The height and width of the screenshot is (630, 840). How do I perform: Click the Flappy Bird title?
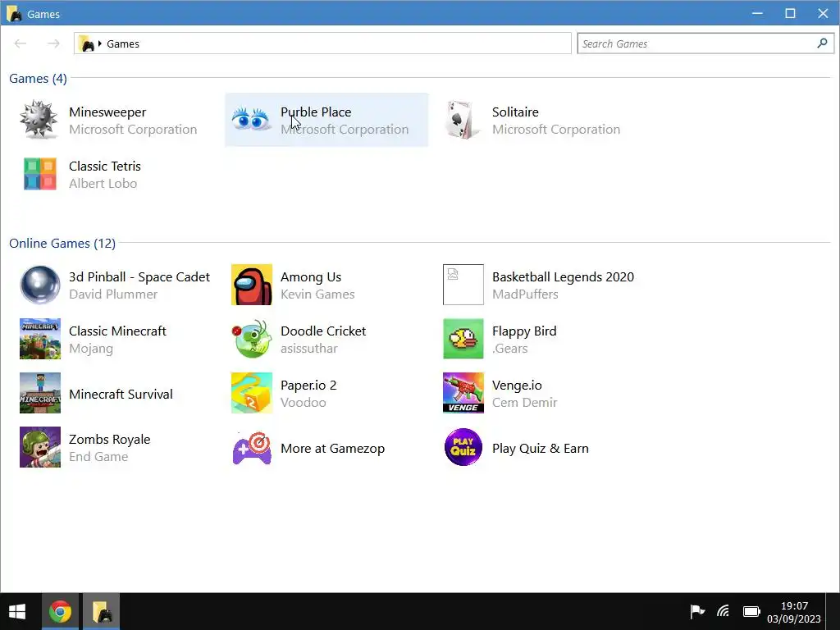pyautogui.click(x=524, y=331)
